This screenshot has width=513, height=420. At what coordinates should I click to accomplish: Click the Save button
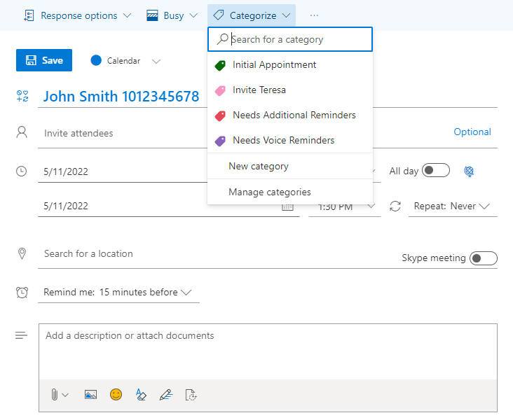43,60
